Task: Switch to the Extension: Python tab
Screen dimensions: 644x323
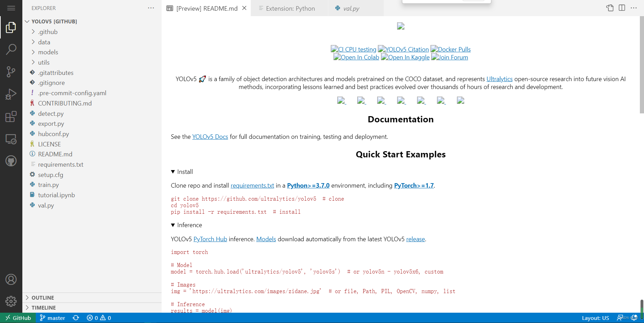Action: coord(290,8)
